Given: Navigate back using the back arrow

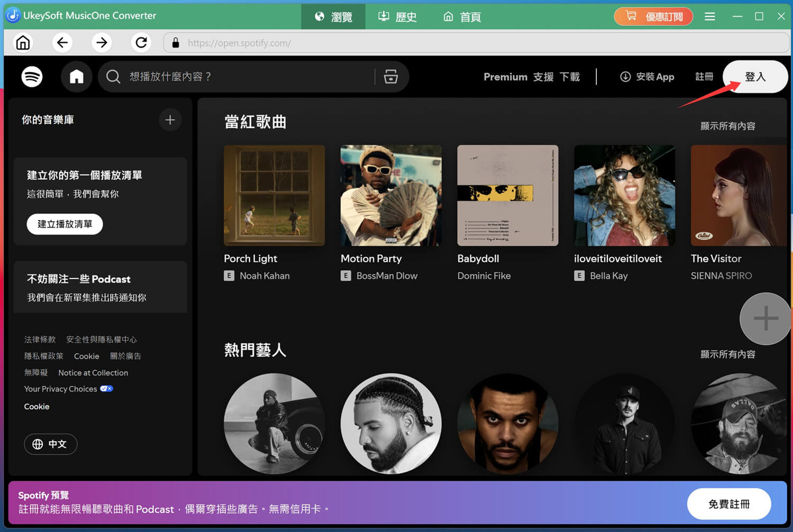Looking at the screenshot, I should (62, 42).
